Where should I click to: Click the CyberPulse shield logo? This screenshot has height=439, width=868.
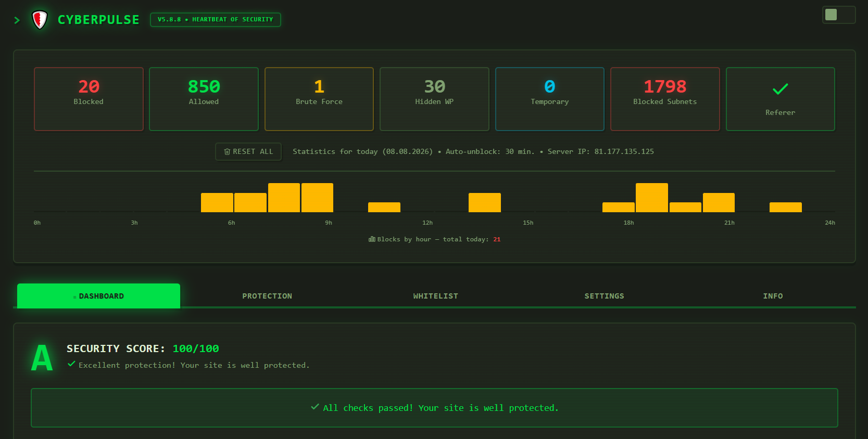coord(40,20)
